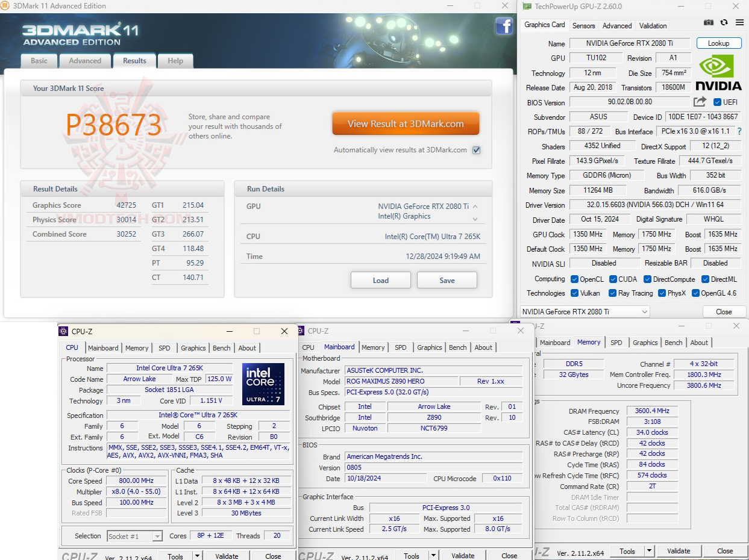The width and height of the screenshot is (749, 560).
Task: Click the Load button in 3DMark
Action: 381,280
